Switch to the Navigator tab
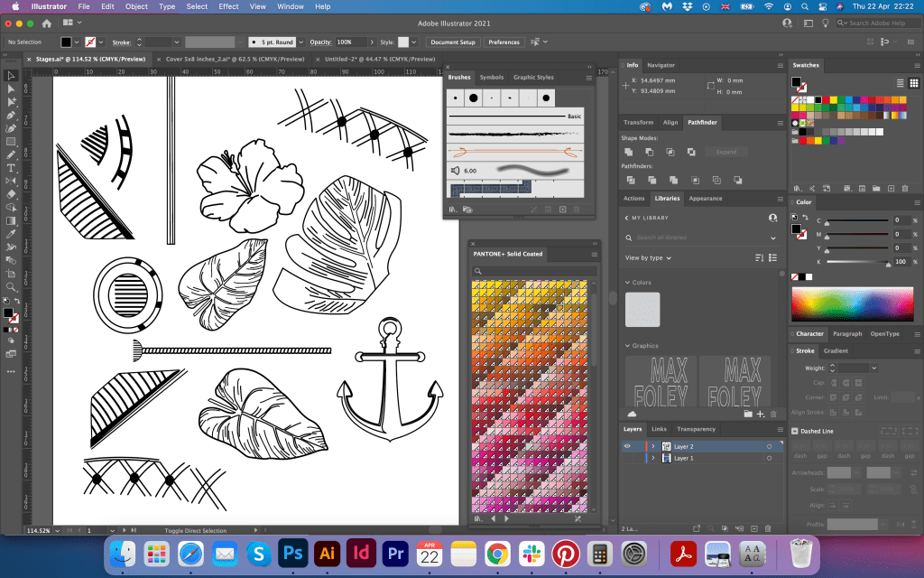 [x=661, y=65]
